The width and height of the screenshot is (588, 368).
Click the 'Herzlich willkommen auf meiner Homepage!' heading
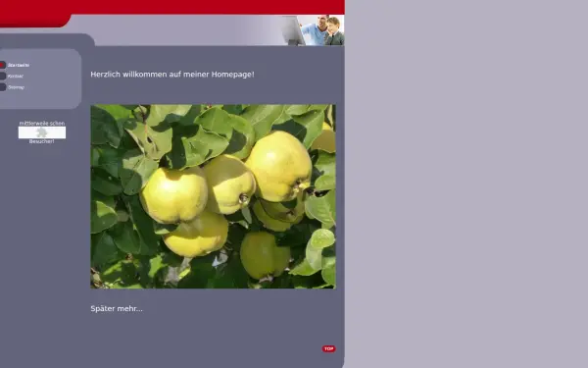(x=172, y=75)
